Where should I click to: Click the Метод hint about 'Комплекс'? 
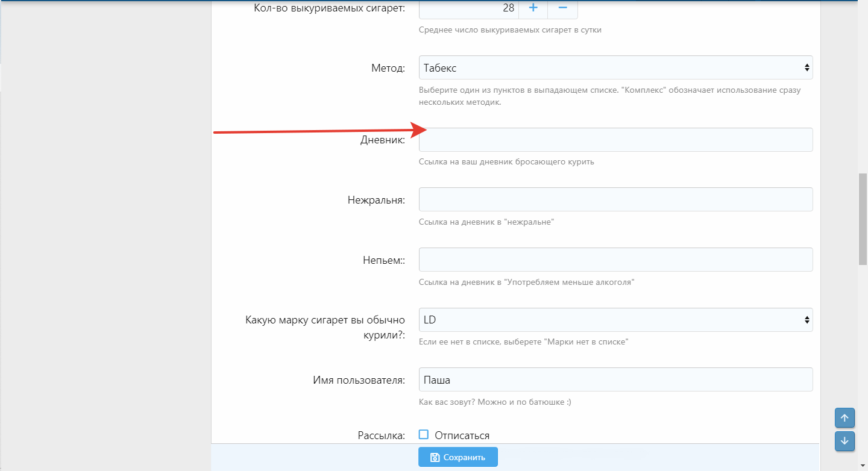click(x=609, y=96)
